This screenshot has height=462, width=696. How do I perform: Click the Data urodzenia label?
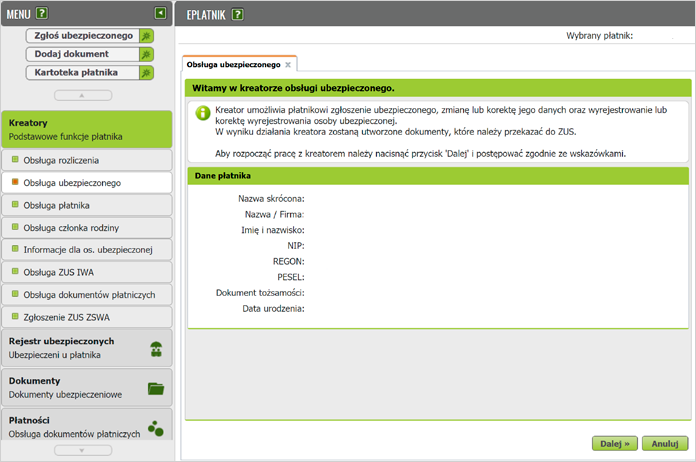273,308
